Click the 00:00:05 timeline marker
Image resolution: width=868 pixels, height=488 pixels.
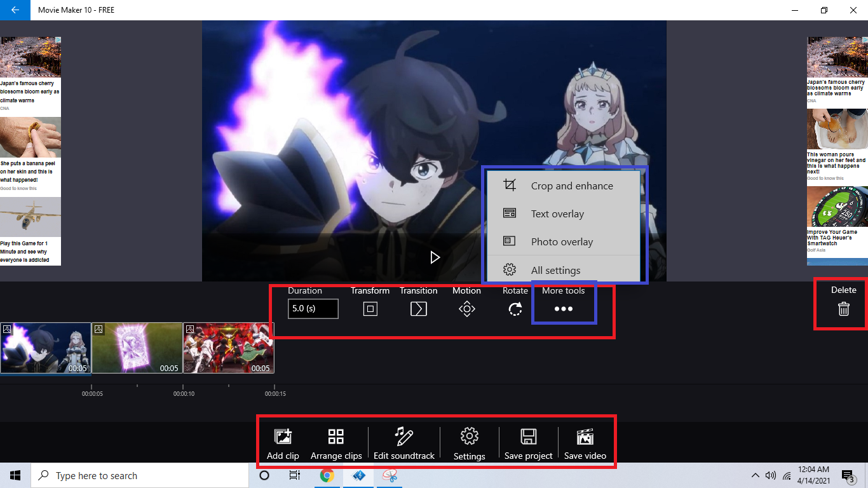pyautogui.click(x=92, y=394)
